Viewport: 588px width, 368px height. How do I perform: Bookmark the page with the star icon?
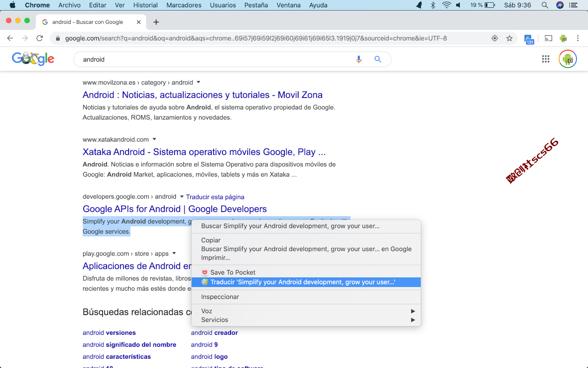click(x=509, y=38)
